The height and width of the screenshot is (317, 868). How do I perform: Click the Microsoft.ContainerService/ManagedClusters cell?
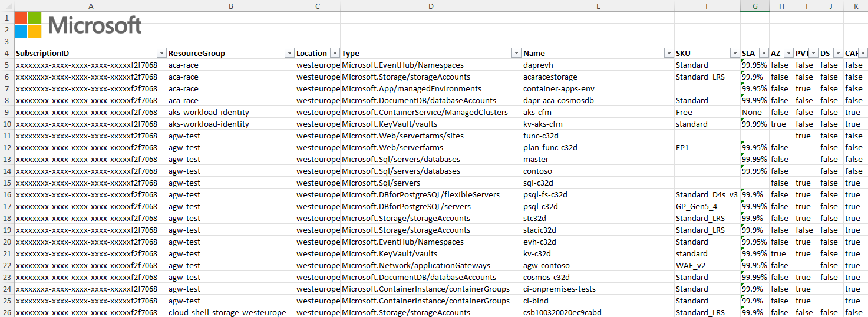[x=431, y=112]
